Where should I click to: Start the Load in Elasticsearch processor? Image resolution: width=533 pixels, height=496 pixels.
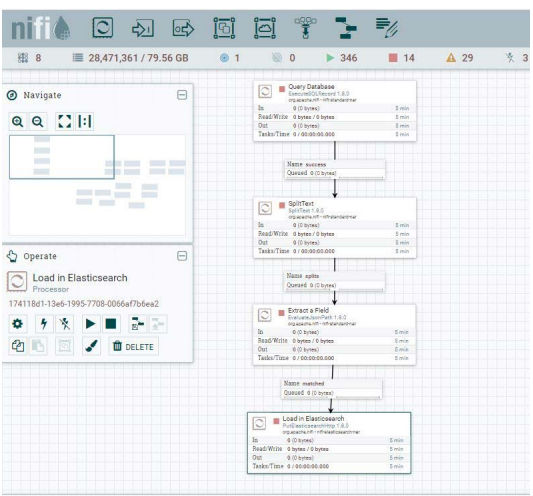(90, 324)
